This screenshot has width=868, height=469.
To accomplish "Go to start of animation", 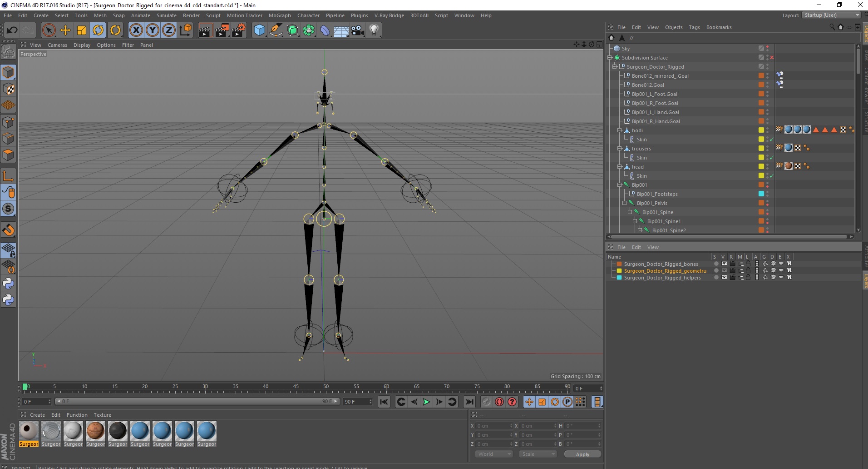I will (x=384, y=402).
